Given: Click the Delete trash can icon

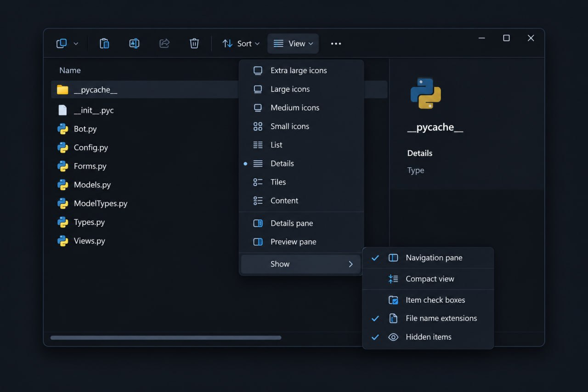Looking at the screenshot, I should (194, 44).
